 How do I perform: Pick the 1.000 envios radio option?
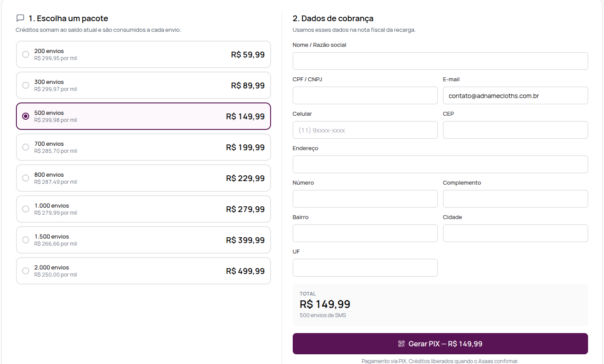26,209
